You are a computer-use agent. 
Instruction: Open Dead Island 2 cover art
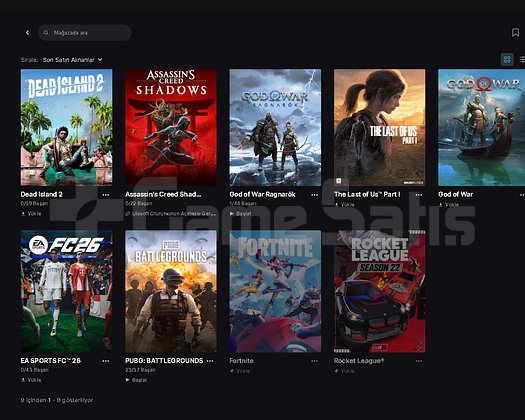(x=66, y=127)
